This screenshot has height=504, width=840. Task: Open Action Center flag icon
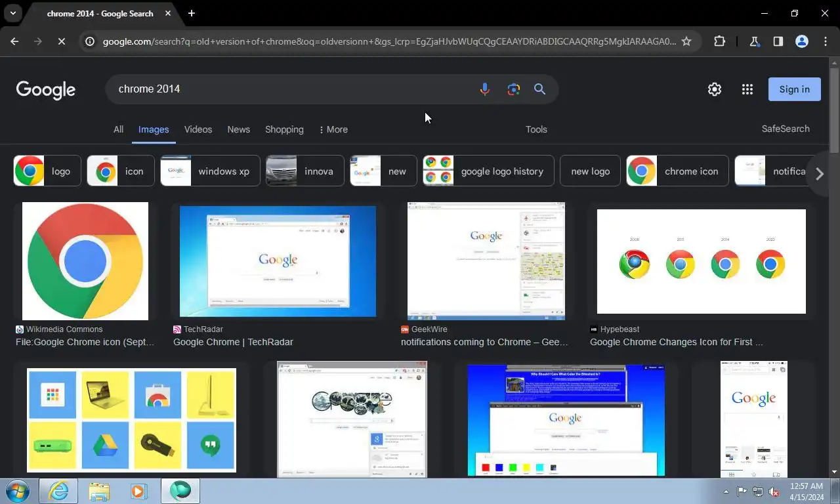point(742,491)
